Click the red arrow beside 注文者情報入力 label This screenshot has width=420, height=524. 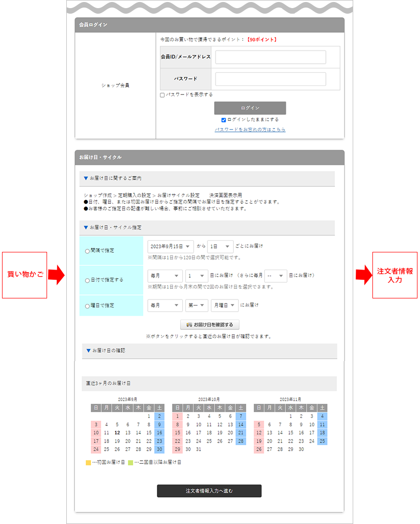coord(364,276)
